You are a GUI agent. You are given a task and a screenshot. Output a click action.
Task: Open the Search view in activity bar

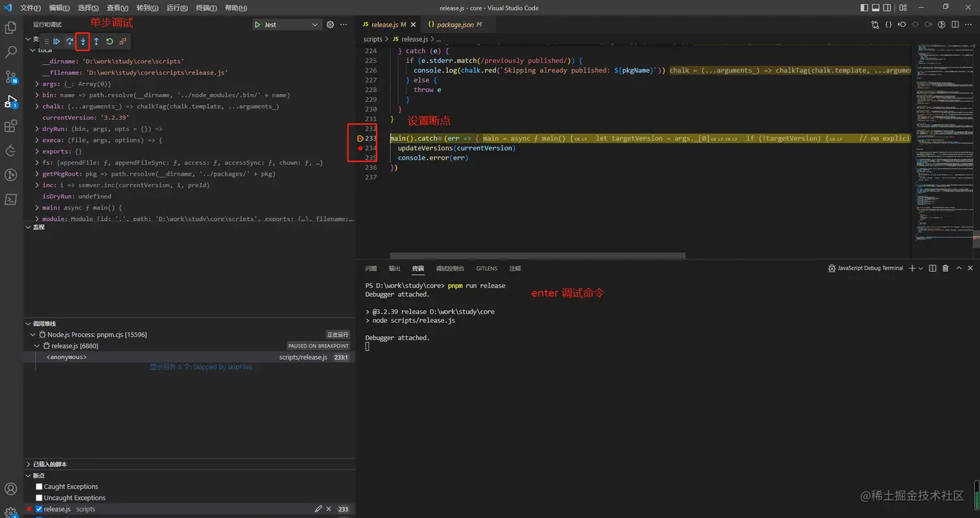pyautogui.click(x=11, y=52)
